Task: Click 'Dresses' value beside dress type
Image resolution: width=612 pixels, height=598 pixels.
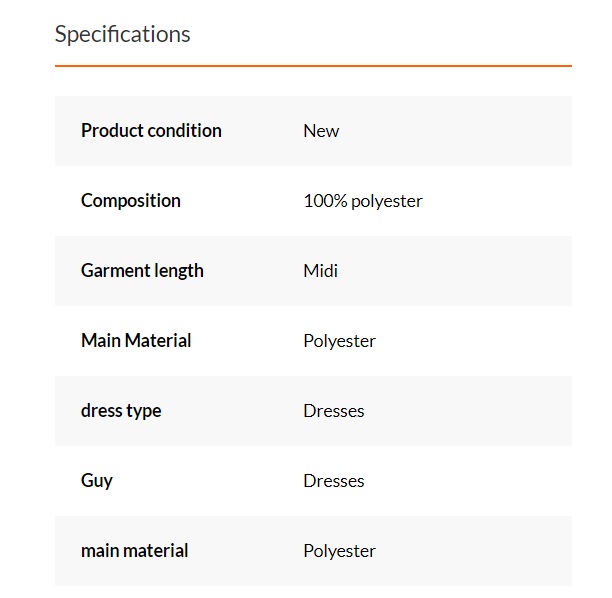Action: 333,411
